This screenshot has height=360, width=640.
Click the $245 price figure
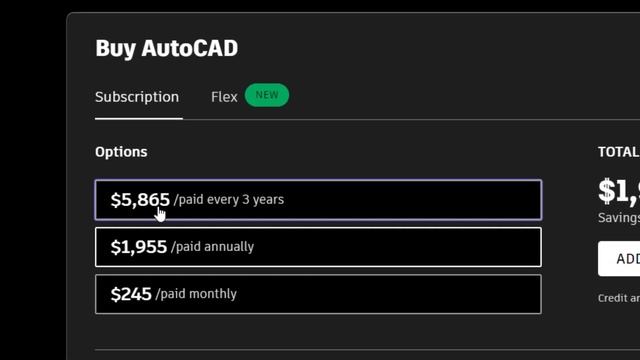coord(131,294)
